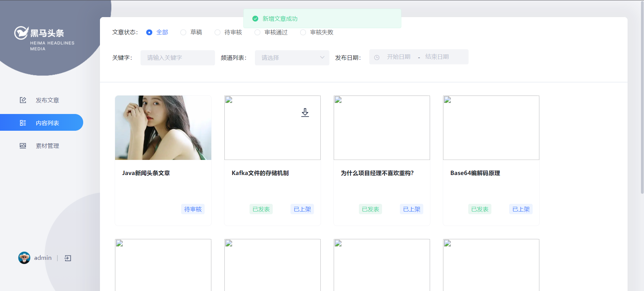Click the logout icon beside admin
This screenshot has width=644, height=291.
click(68, 258)
